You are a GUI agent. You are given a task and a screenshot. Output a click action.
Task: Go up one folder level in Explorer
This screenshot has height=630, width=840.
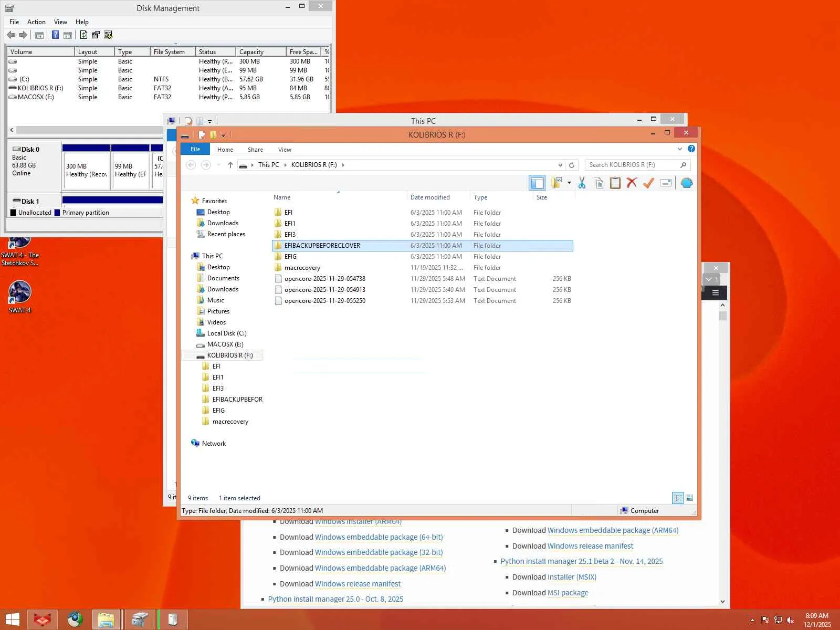(230, 165)
